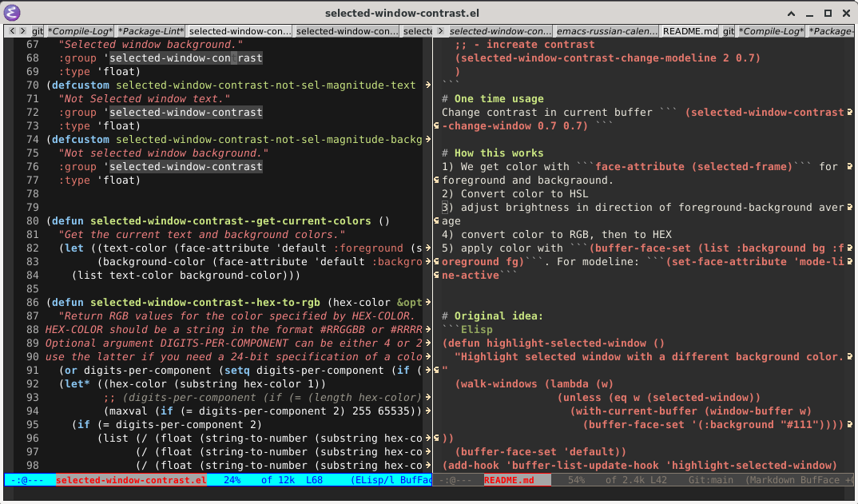Click 'selected-window-contrast--get-current-colors' on line 80
The height and width of the screenshot is (504, 858).
[x=230, y=221]
